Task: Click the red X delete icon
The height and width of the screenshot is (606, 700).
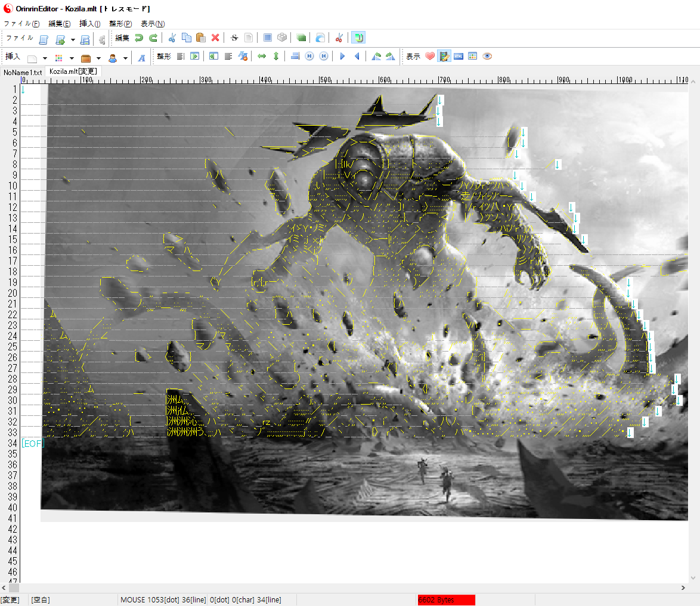Action: 215,38
